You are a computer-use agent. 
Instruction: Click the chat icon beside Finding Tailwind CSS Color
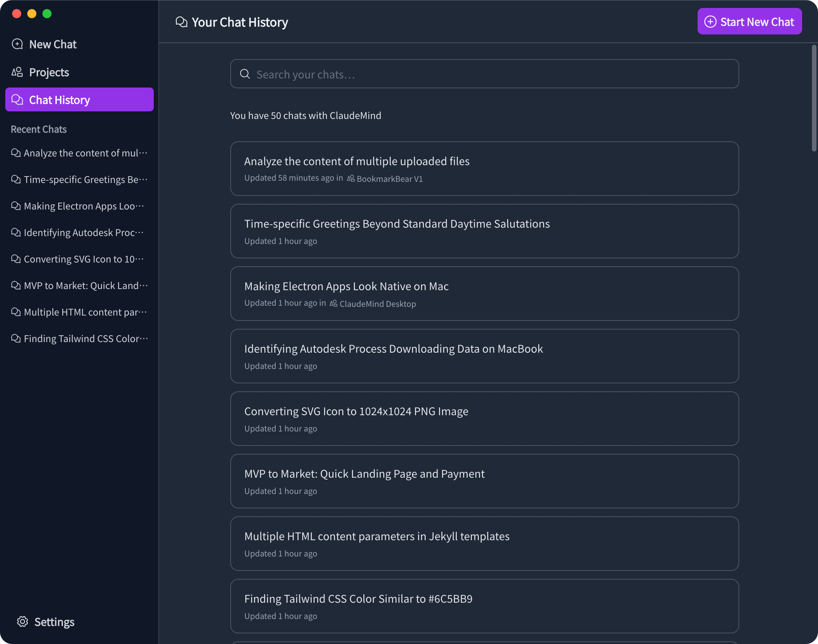[x=15, y=338]
